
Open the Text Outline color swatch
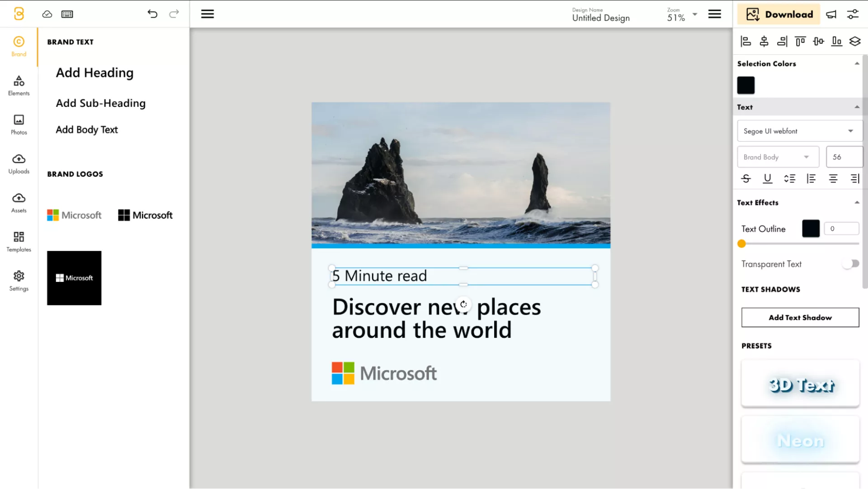pos(811,229)
